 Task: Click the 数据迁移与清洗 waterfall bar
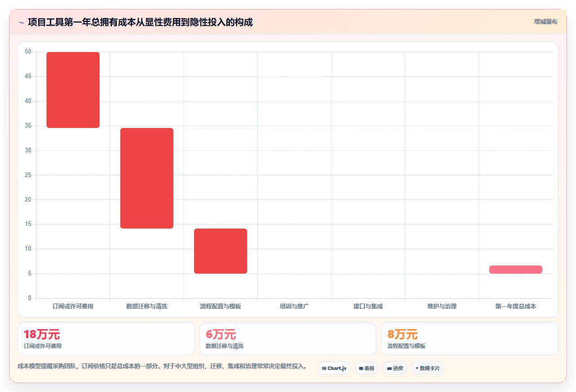[147, 178]
